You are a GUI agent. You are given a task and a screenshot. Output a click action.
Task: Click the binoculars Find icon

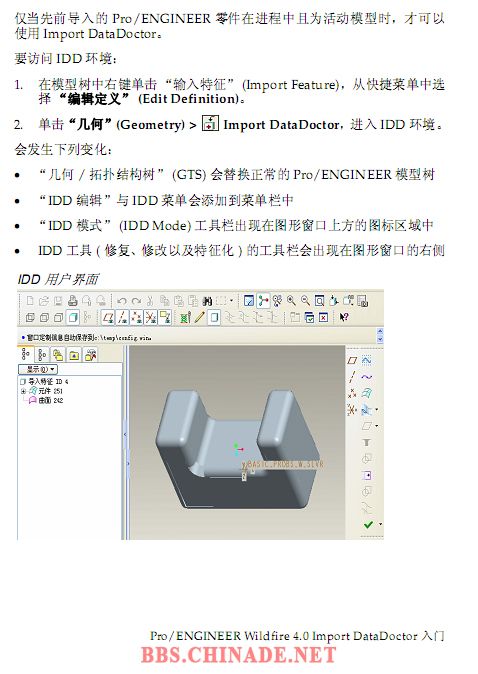coord(207,301)
